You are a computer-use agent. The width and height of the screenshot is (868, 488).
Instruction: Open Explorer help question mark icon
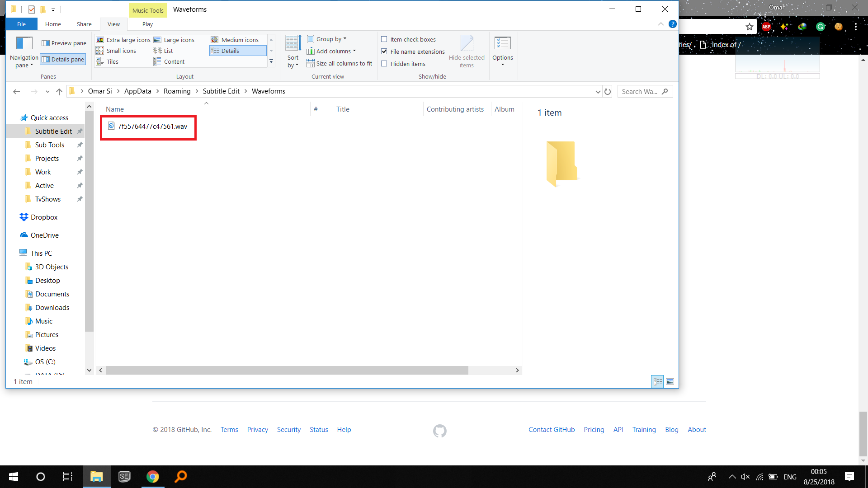673,24
